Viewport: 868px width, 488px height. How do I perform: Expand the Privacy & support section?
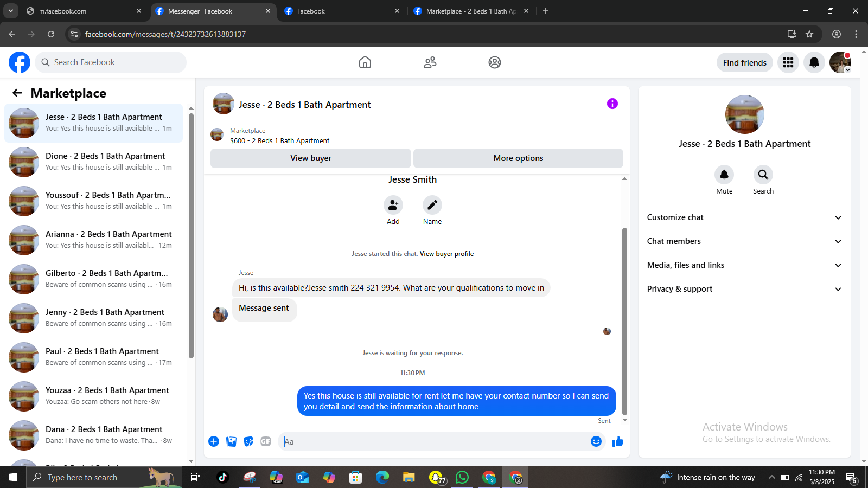coord(744,289)
